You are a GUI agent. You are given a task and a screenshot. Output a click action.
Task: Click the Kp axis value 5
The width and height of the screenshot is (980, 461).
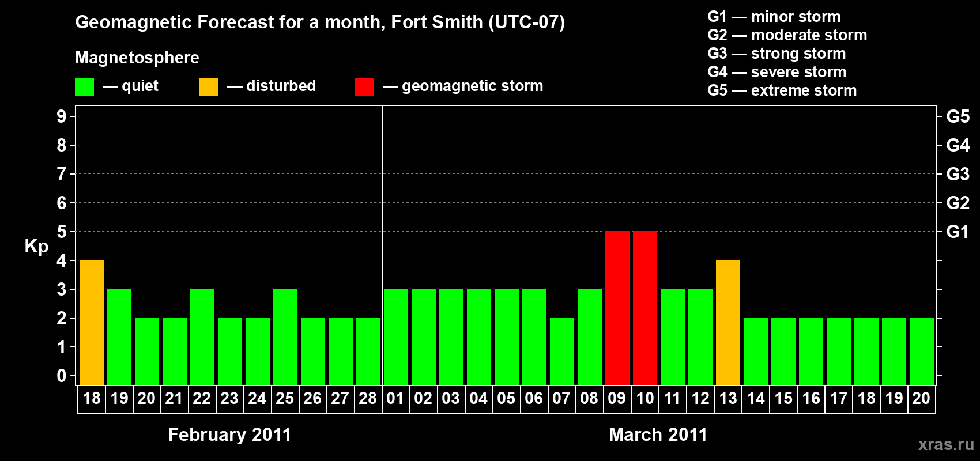coord(62,232)
